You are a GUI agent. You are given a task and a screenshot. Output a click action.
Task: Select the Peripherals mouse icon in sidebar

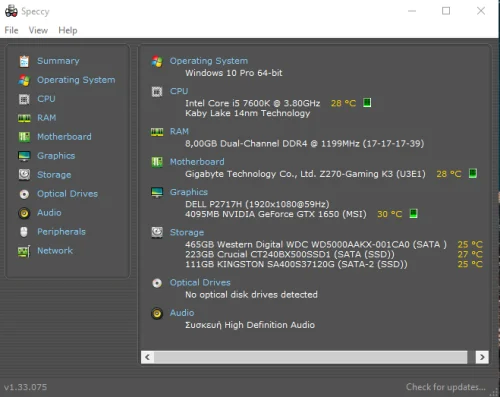coord(24,232)
